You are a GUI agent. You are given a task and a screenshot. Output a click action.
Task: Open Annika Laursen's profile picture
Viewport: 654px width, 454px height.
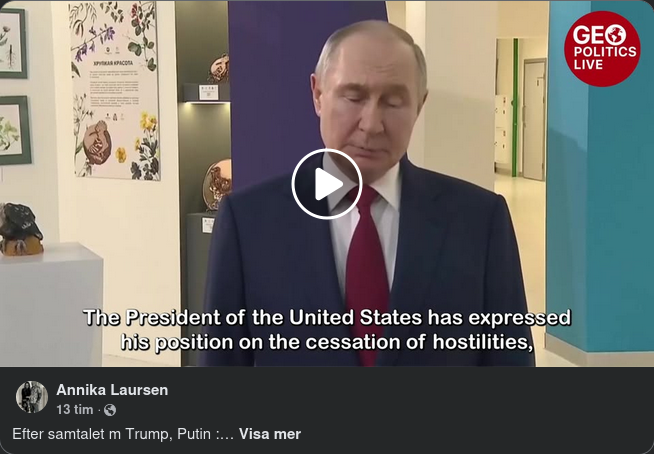[32, 397]
